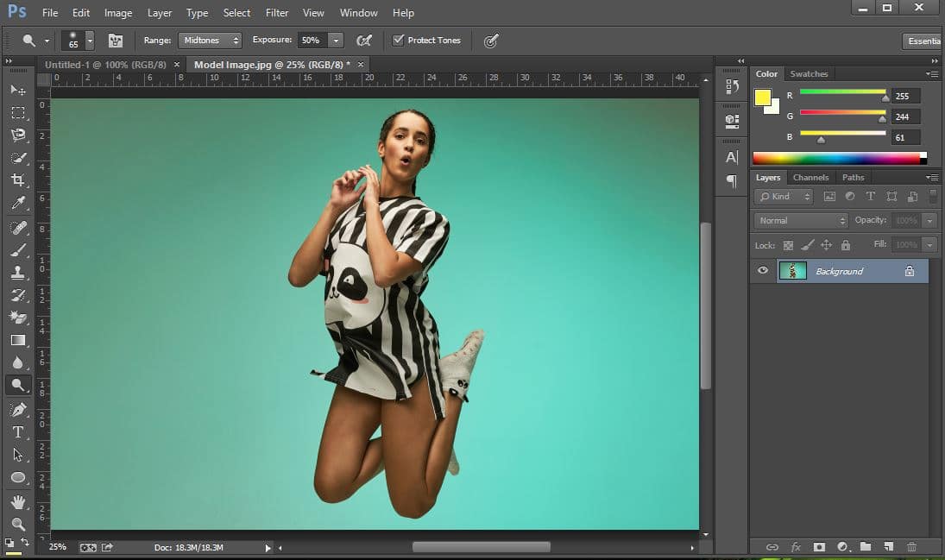Open the Range dropdown showing Midtones
The height and width of the screenshot is (560, 945).
pos(210,40)
